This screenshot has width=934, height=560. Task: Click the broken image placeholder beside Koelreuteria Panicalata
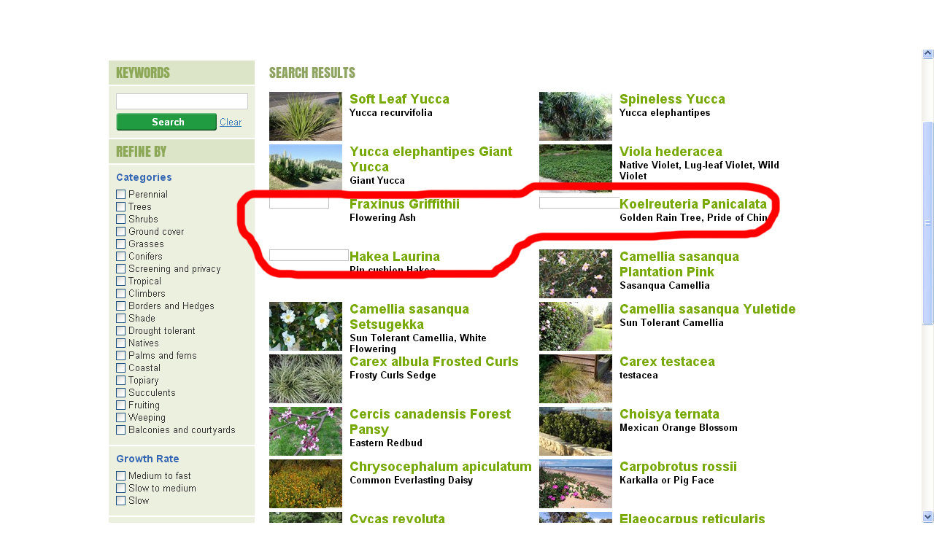click(579, 203)
